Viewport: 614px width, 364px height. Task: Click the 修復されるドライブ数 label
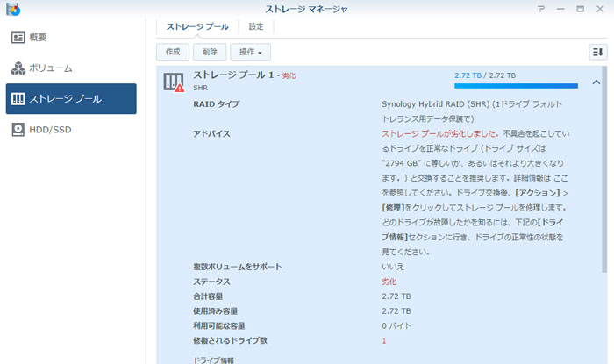230,341
